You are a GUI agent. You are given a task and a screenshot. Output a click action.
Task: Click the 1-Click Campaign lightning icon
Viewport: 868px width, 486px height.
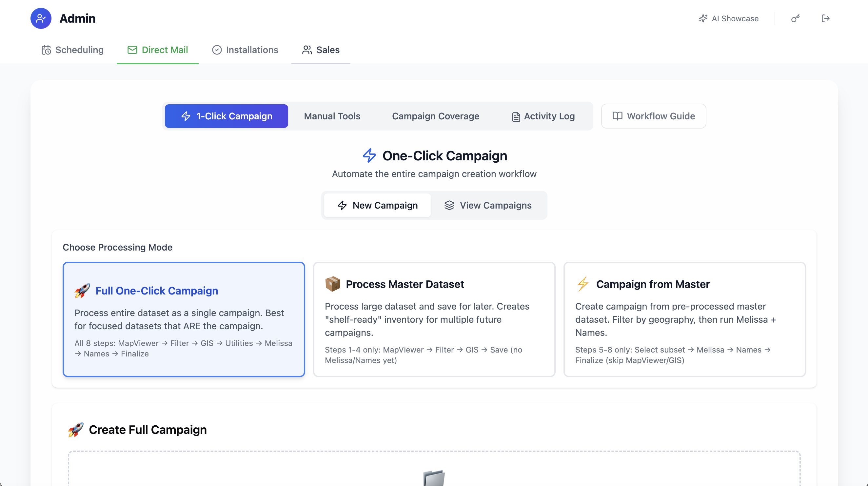(x=186, y=116)
